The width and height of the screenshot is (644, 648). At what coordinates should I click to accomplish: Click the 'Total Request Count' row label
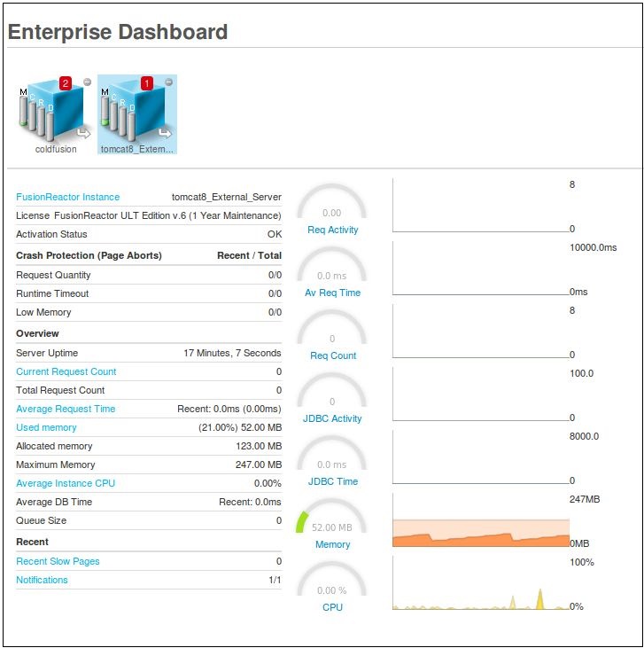tap(60, 390)
